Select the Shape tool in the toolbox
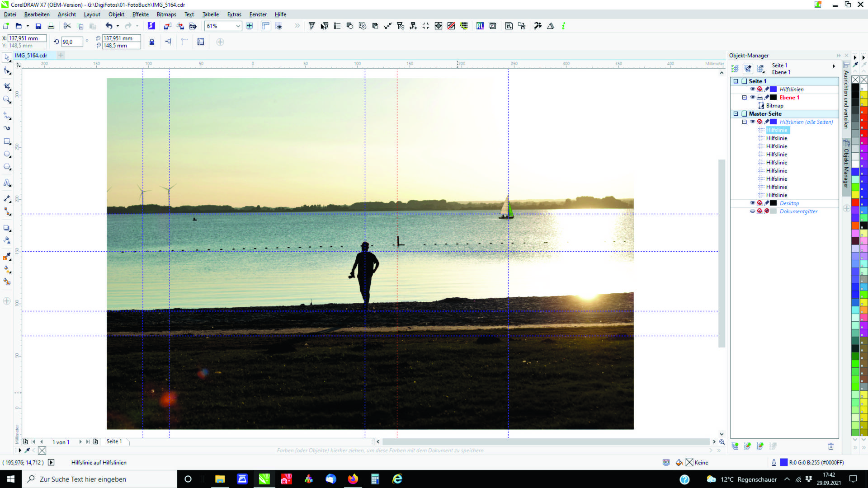This screenshot has width=868, height=488. point(7,71)
